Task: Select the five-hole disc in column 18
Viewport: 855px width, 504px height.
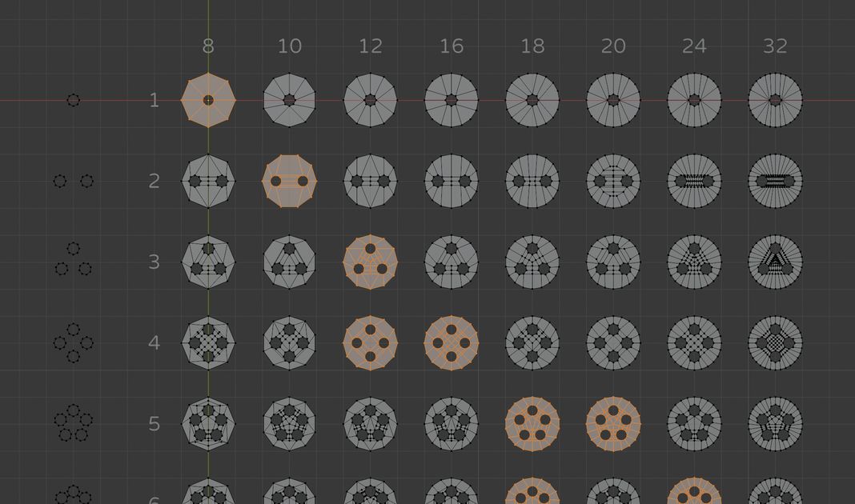Action: pos(532,423)
